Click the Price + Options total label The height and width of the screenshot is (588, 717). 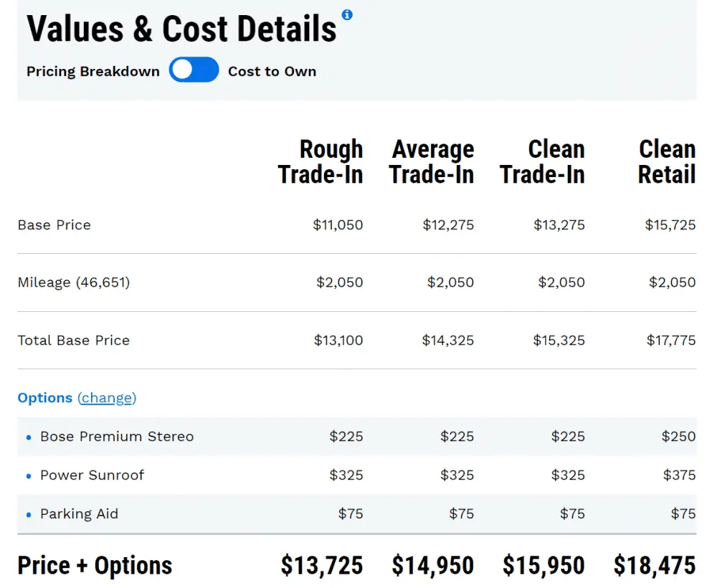[95, 566]
